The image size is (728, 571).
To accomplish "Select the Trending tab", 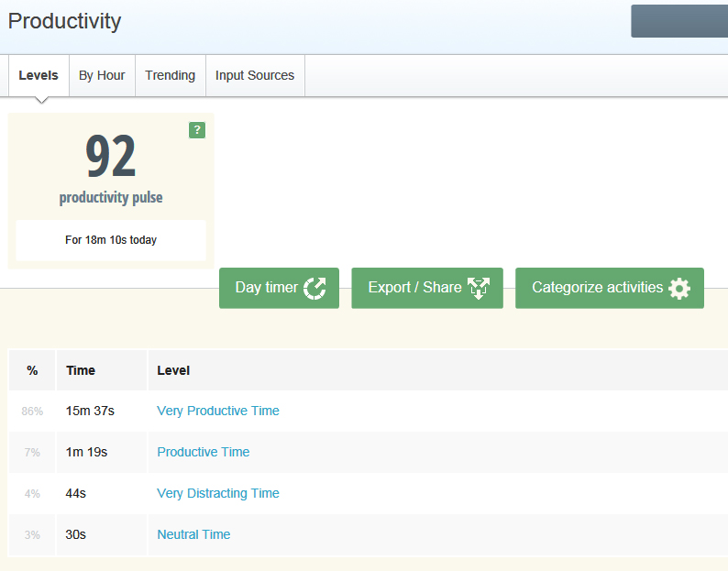I will click(170, 75).
